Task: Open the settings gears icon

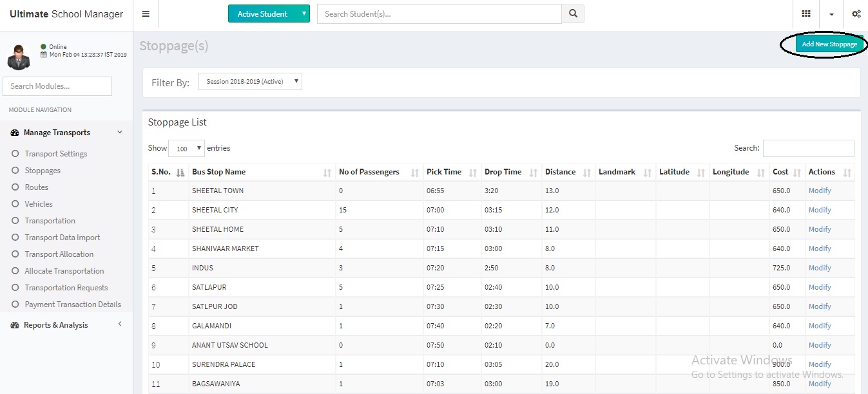Action: [x=856, y=14]
